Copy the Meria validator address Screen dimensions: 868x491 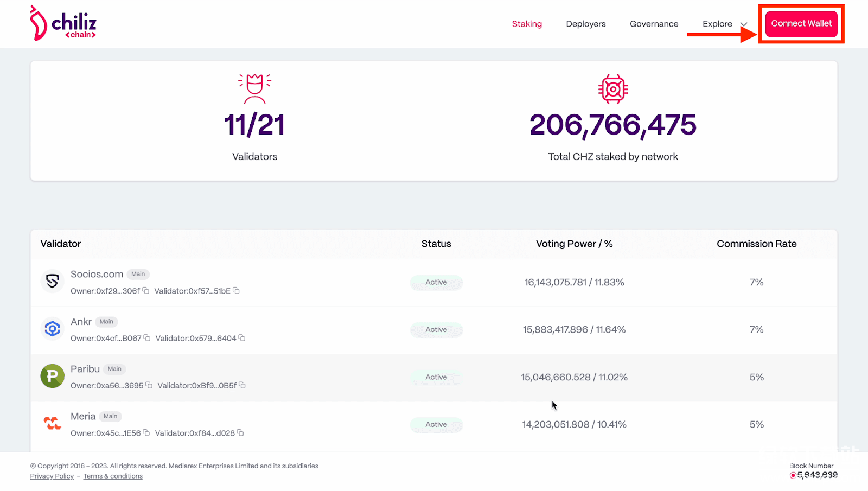click(x=240, y=433)
